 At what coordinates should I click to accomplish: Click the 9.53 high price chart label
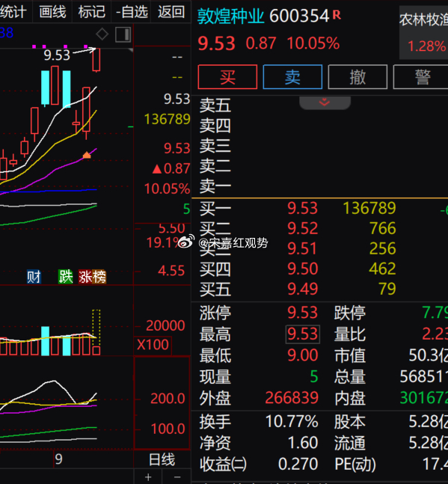[x=57, y=55]
